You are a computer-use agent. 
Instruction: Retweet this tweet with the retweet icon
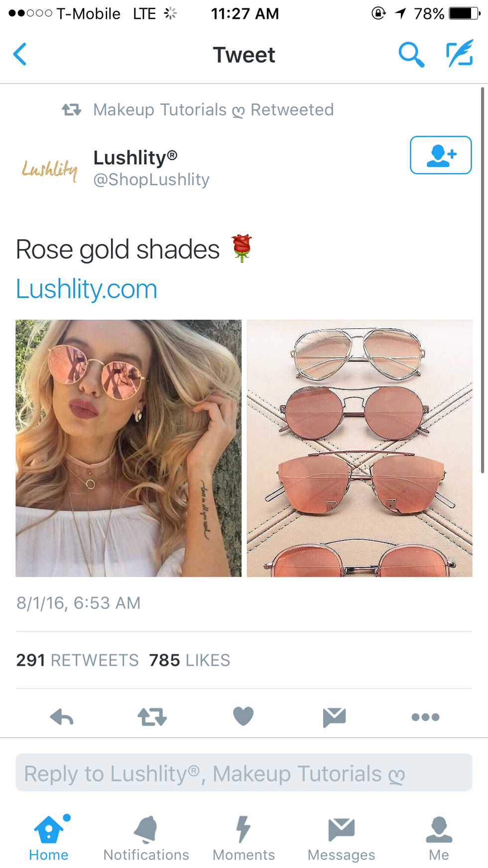pyautogui.click(x=152, y=717)
